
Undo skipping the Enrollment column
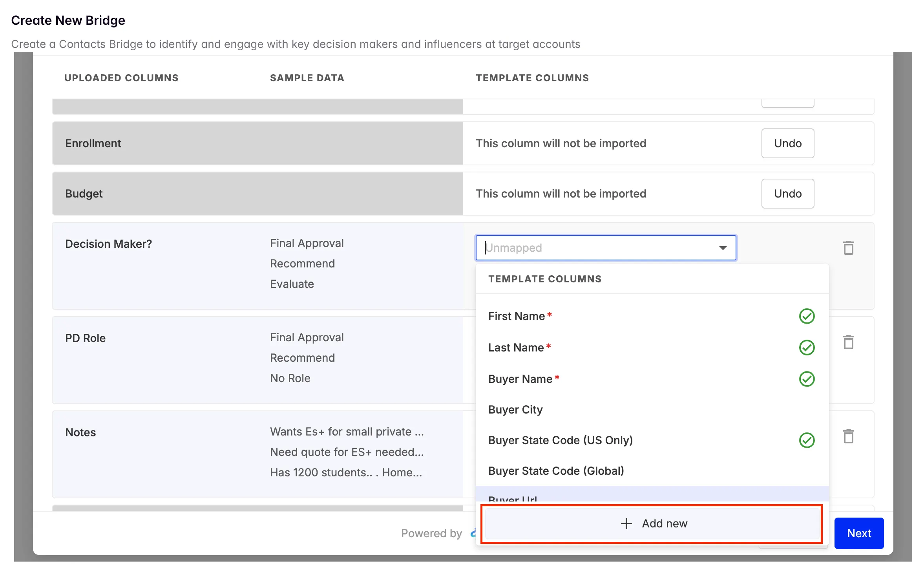pos(787,143)
